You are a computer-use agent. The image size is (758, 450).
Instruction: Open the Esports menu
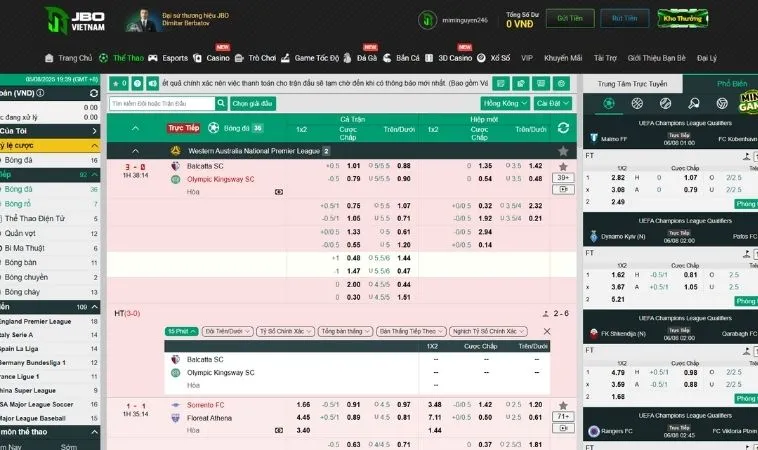point(168,58)
